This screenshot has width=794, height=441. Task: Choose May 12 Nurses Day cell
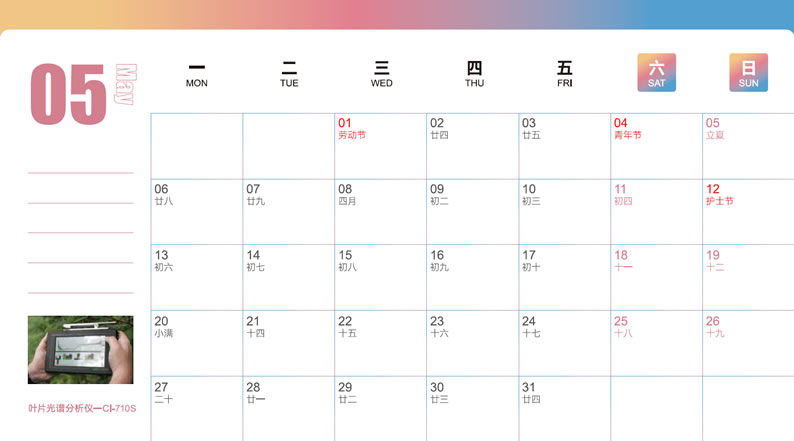click(748, 212)
